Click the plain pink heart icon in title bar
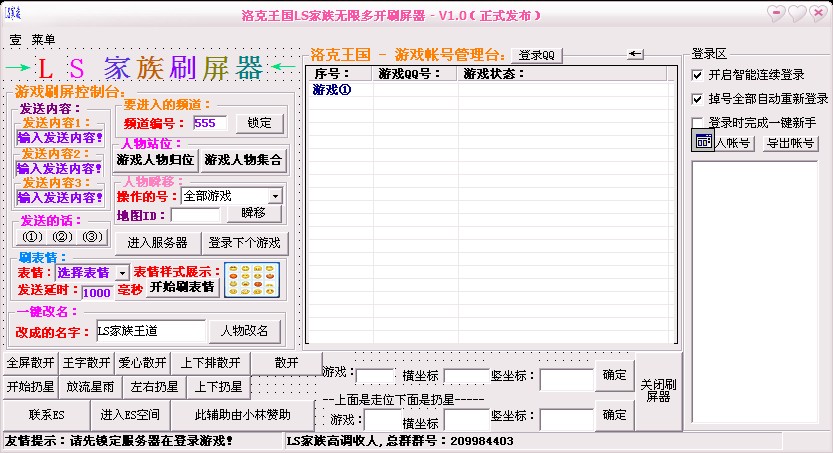Screen dimensions: 833x453 coord(797,13)
